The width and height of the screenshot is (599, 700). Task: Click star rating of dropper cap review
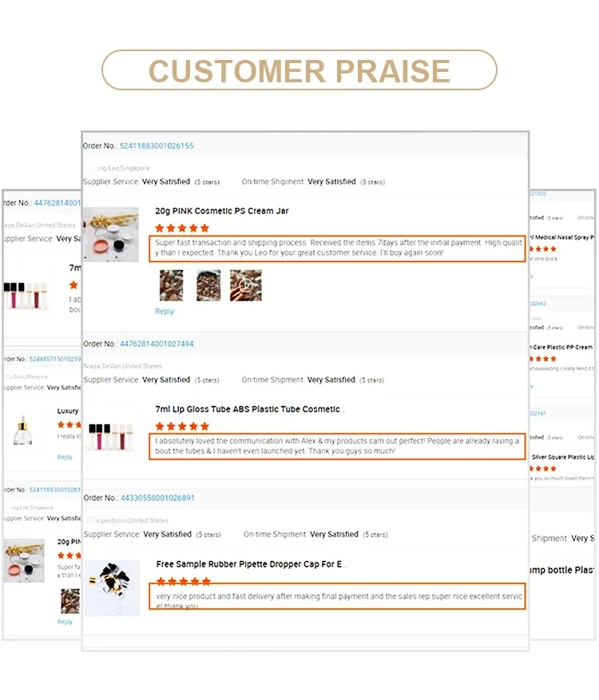184,581
